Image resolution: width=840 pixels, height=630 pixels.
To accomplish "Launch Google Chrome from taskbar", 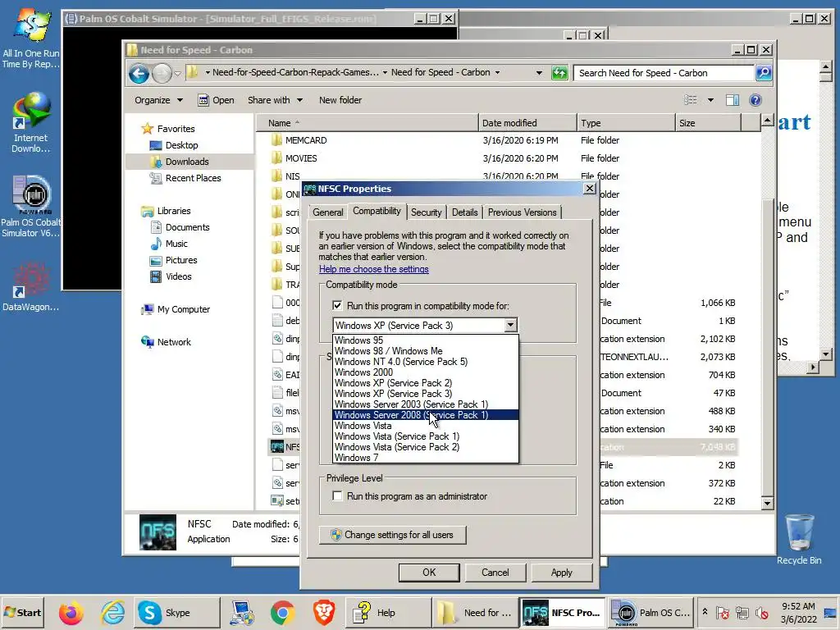I will (282, 612).
